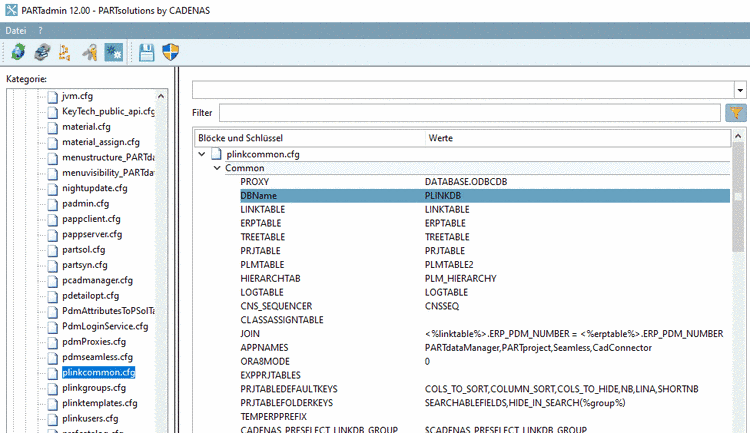Select the EXPPRJTABLES key

pos(270,376)
